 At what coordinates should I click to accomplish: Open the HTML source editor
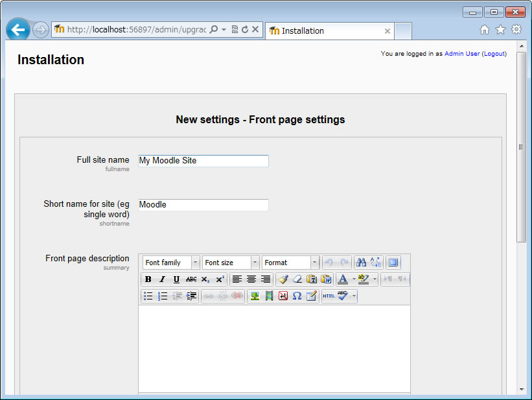pos(329,296)
